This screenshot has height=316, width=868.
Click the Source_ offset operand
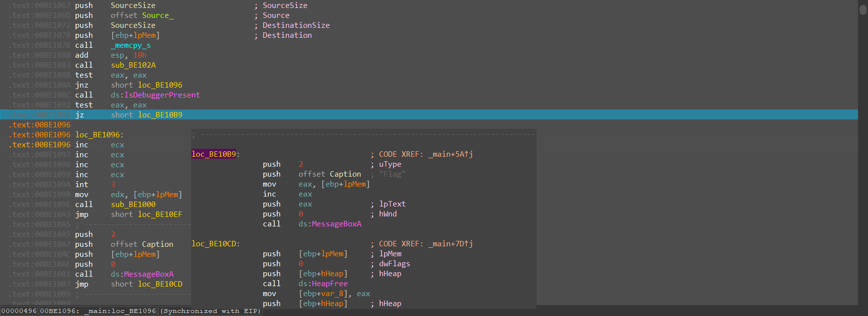pyautogui.click(x=158, y=15)
